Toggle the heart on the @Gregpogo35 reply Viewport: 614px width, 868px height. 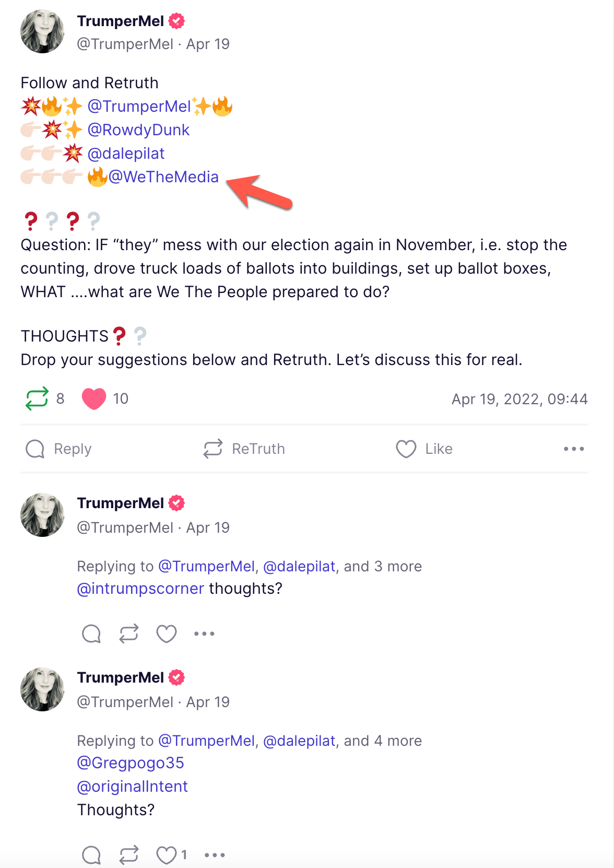click(167, 855)
